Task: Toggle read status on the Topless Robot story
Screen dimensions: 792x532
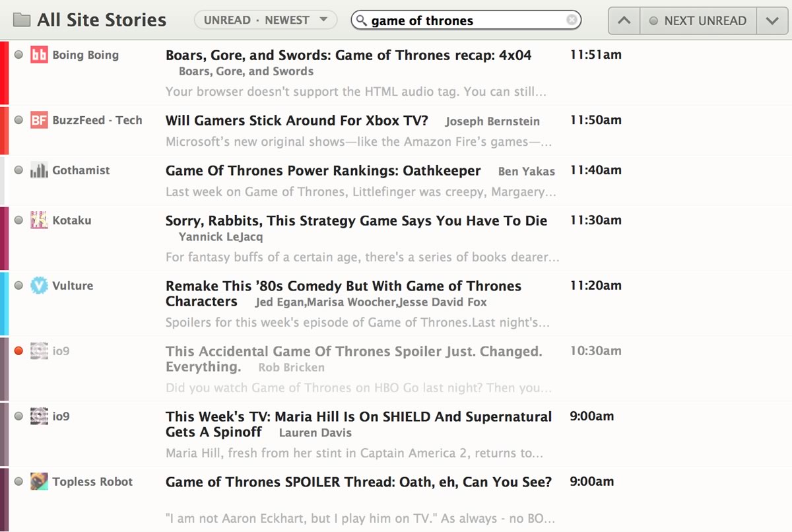Action: click(18, 482)
